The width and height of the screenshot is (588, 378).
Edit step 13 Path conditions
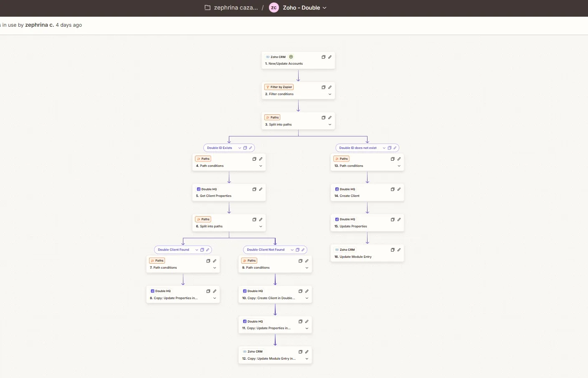pos(399,159)
